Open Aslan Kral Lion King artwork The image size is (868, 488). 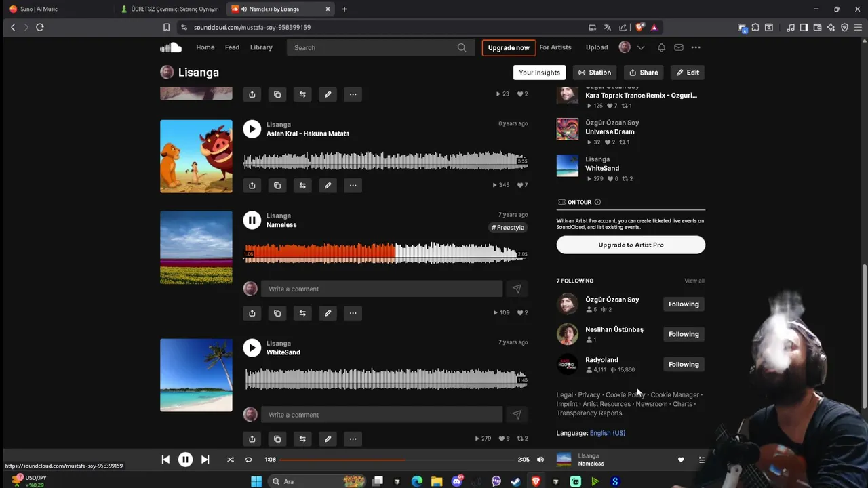coord(196,157)
